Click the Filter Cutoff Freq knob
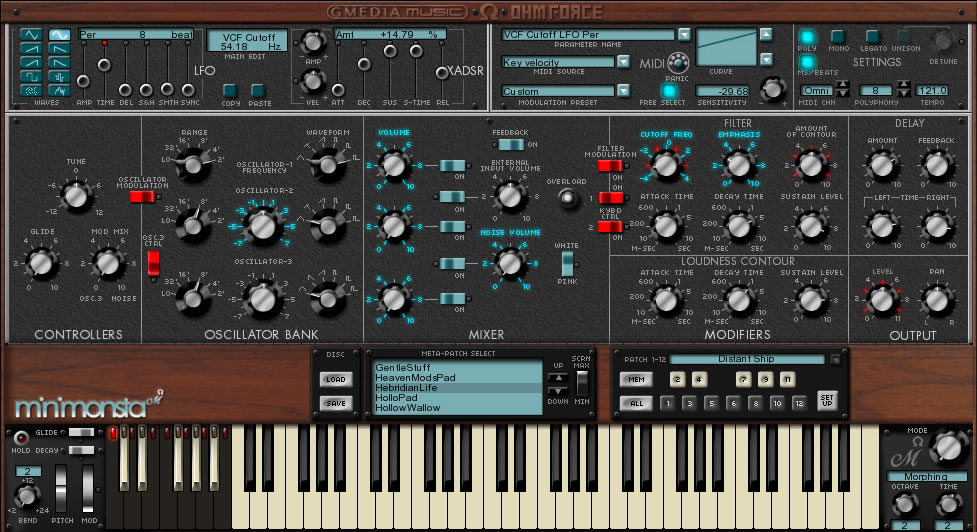This screenshot has height=532, width=977. [665, 164]
